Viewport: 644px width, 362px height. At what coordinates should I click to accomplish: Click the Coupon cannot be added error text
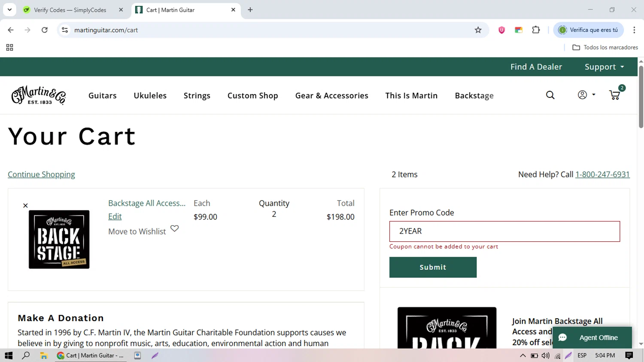click(x=444, y=246)
